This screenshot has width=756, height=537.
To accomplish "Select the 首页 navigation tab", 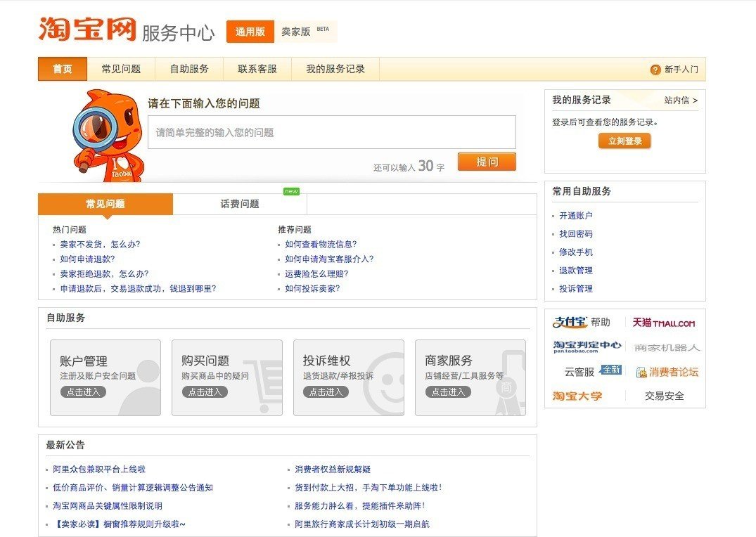I will pyautogui.click(x=63, y=69).
